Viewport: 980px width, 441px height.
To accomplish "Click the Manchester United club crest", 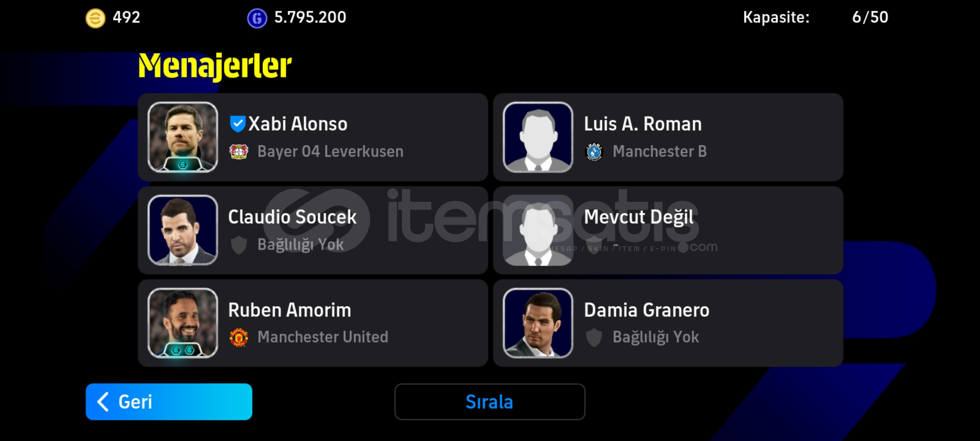I will (239, 338).
